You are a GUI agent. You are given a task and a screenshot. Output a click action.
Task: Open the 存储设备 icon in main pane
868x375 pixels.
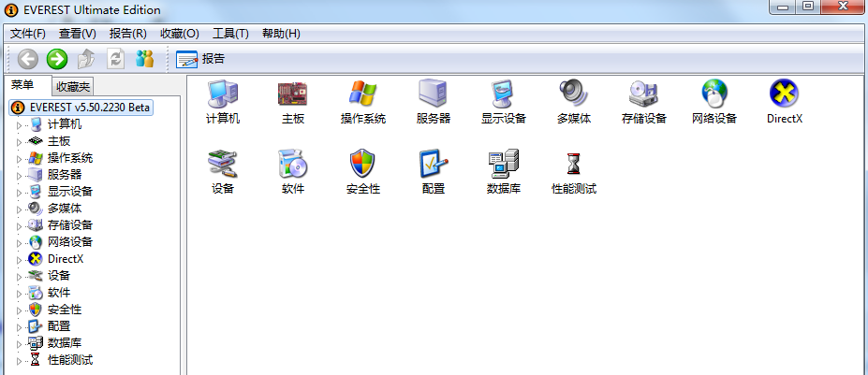[643, 94]
